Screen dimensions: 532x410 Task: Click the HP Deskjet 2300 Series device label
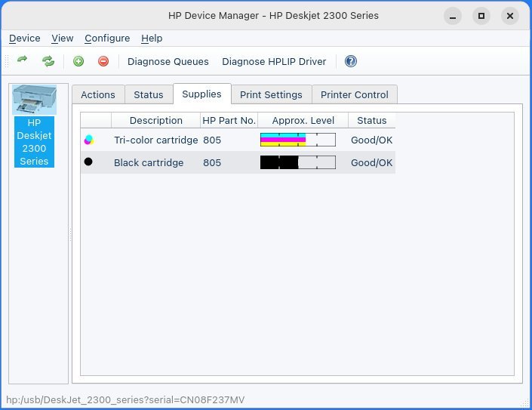point(34,142)
